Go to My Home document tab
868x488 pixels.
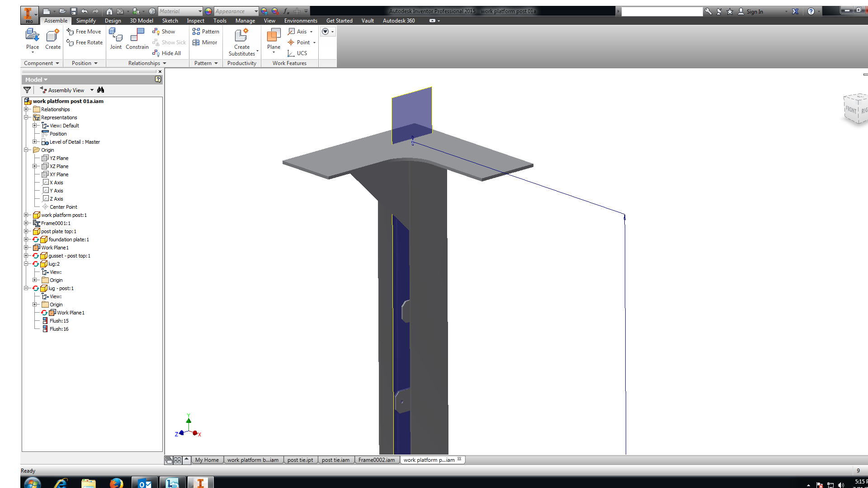tap(207, 460)
